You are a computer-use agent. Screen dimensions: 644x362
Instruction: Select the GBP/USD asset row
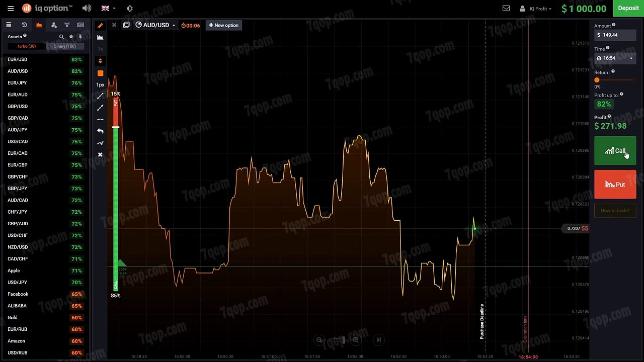pyautogui.click(x=45, y=107)
